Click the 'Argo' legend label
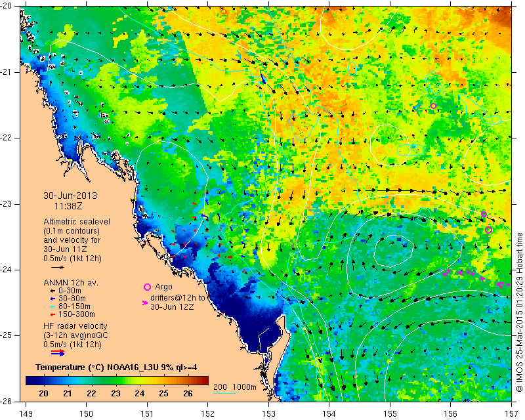Image resolution: width=525 pixels, height=420 pixels. pyautogui.click(x=163, y=287)
